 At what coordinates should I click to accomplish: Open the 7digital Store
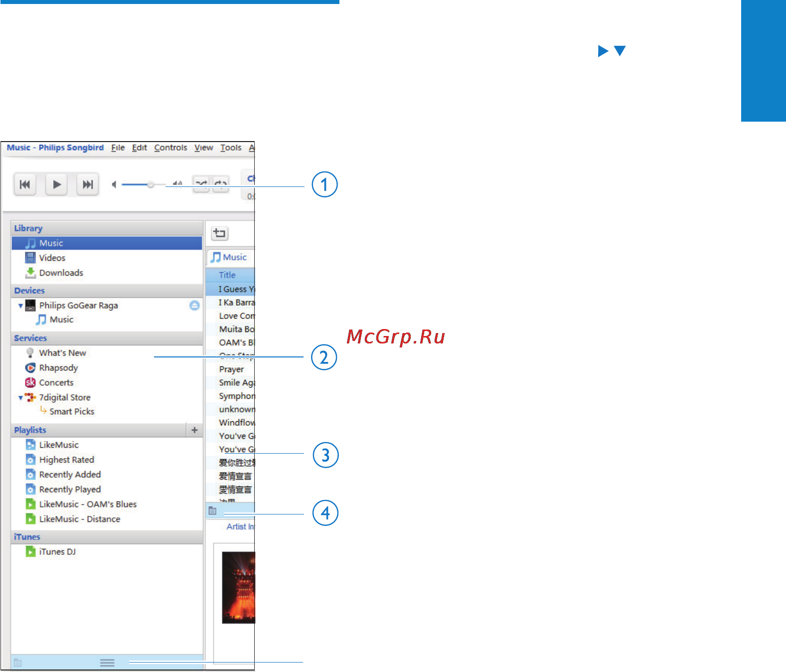click(x=65, y=397)
